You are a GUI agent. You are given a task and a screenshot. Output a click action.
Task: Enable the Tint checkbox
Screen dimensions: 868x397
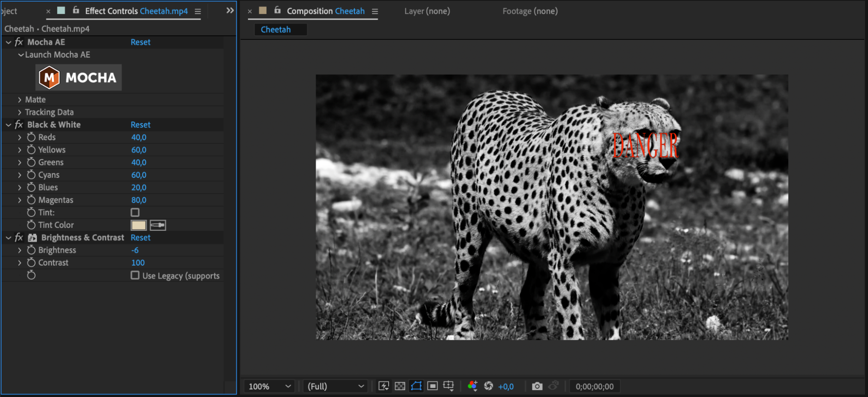pyautogui.click(x=135, y=213)
